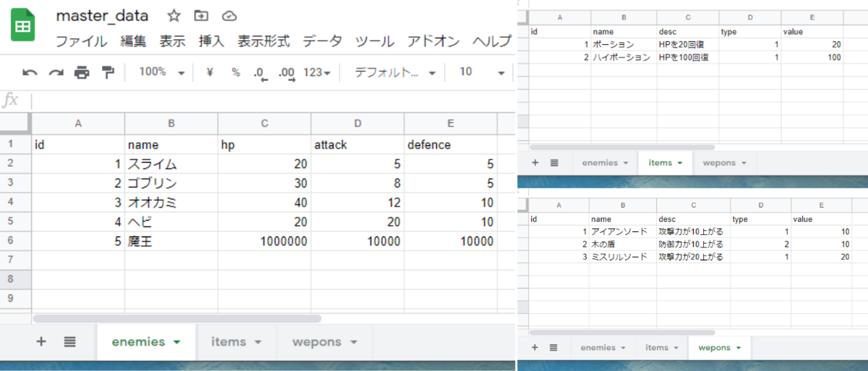Open the 表示形式 menu

(263, 41)
